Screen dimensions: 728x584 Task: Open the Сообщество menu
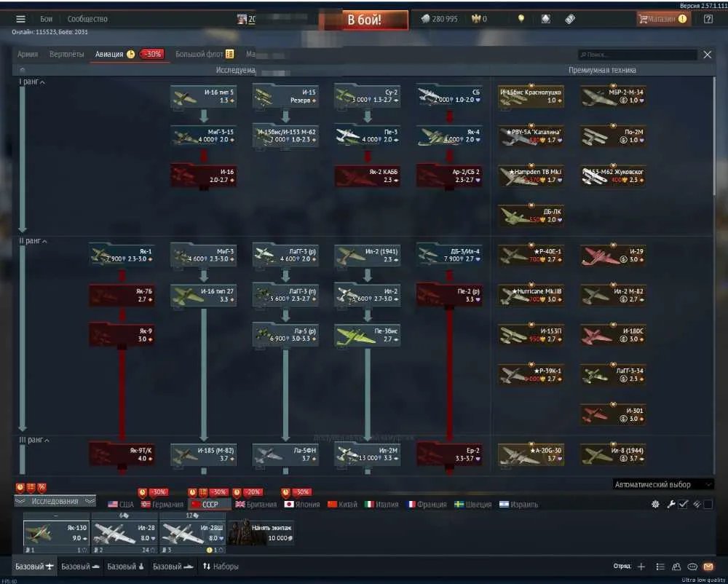tap(87, 19)
